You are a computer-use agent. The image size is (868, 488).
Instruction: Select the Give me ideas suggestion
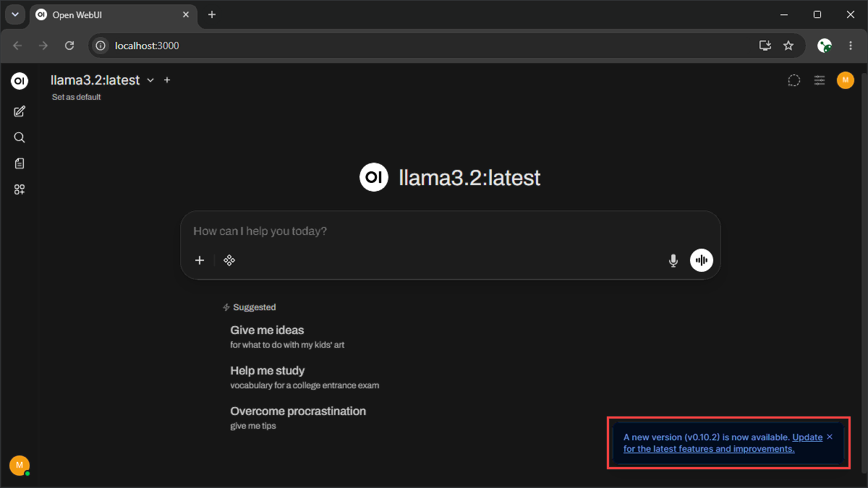pyautogui.click(x=287, y=337)
